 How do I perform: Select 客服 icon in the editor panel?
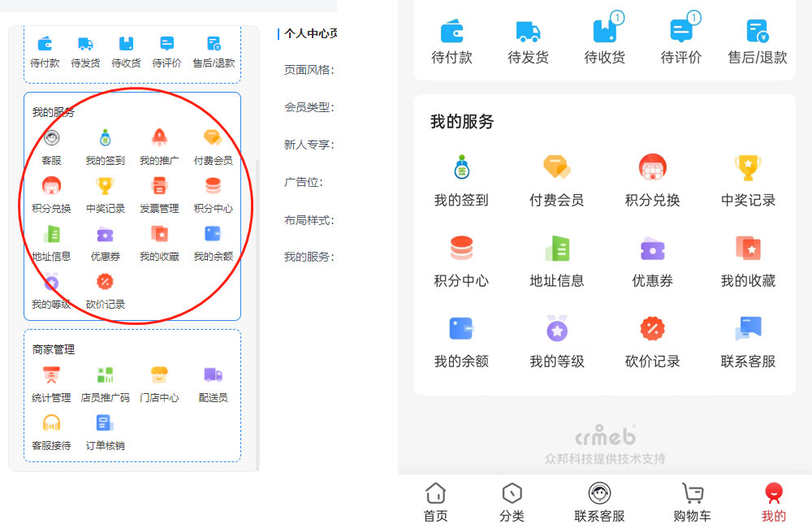coord(51,138)
